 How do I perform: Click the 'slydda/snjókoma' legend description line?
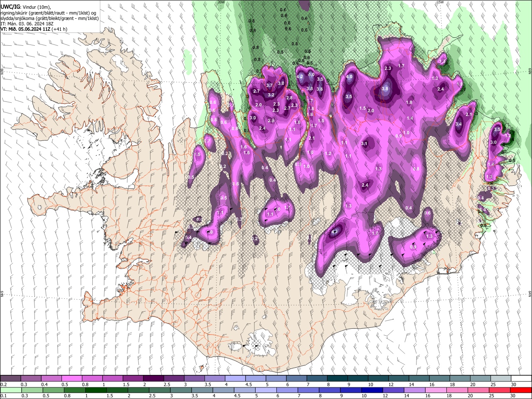(x=49, y=18)
